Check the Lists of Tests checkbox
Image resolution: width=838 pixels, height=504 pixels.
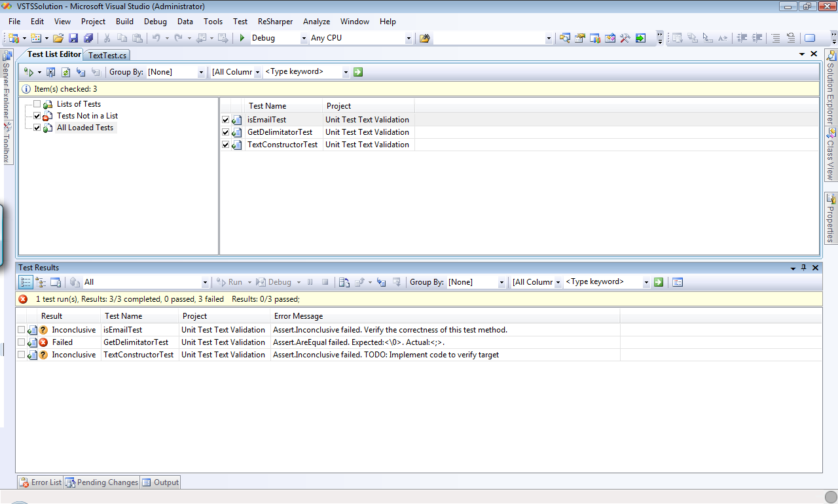coord(37,104)
